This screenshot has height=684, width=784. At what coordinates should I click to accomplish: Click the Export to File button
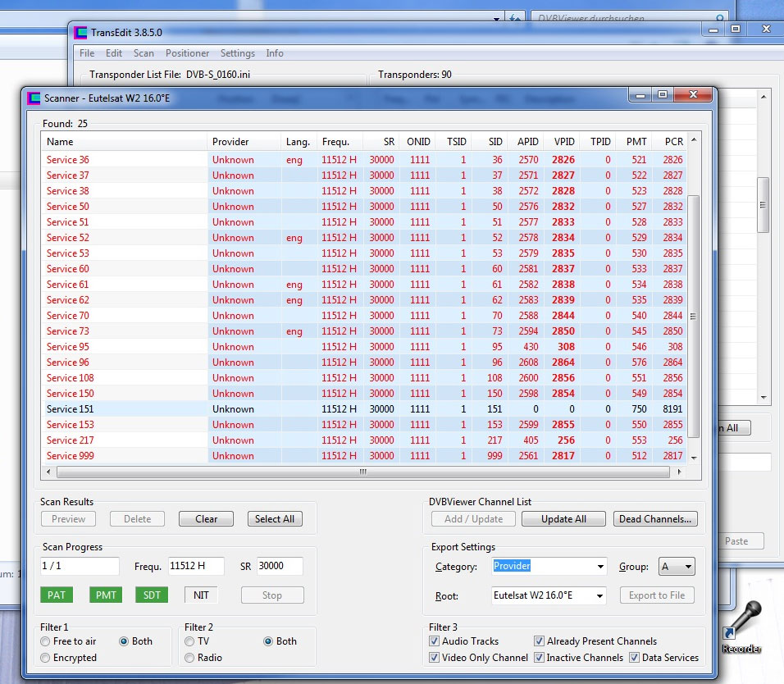657,595
